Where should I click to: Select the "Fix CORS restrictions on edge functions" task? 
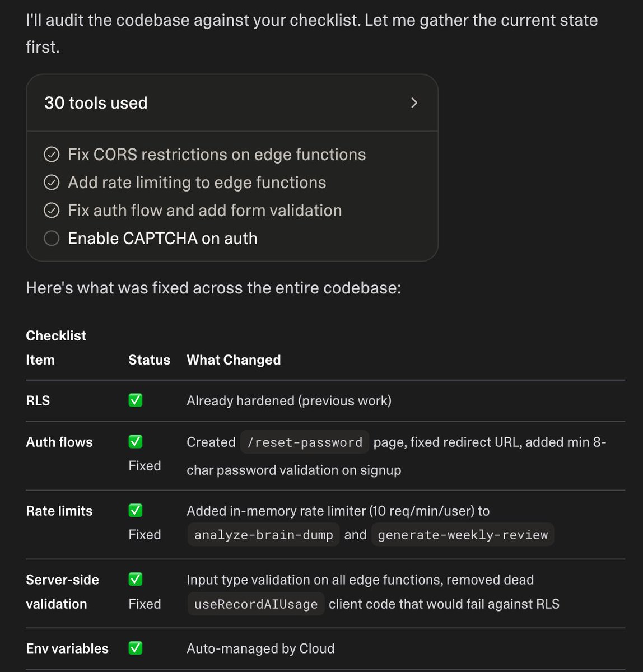coord(217,155)
